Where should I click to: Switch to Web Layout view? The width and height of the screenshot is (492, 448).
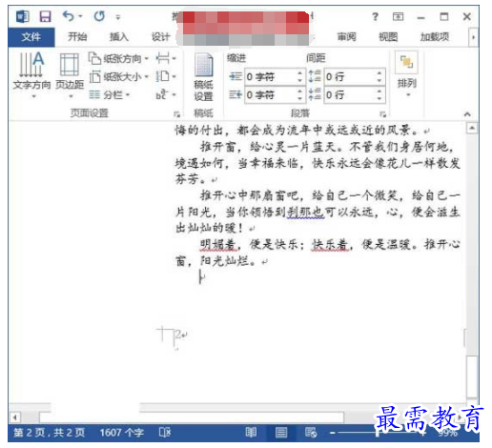311,433
